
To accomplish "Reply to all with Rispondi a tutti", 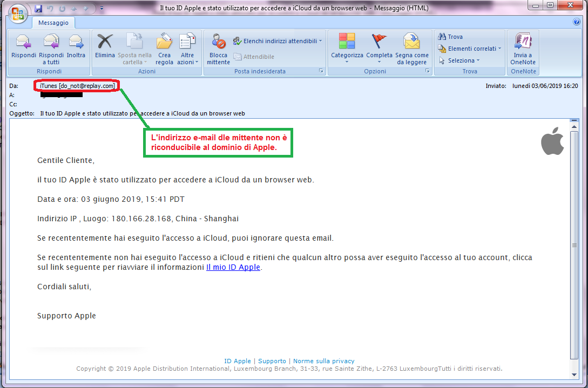I will coord(51,49).
